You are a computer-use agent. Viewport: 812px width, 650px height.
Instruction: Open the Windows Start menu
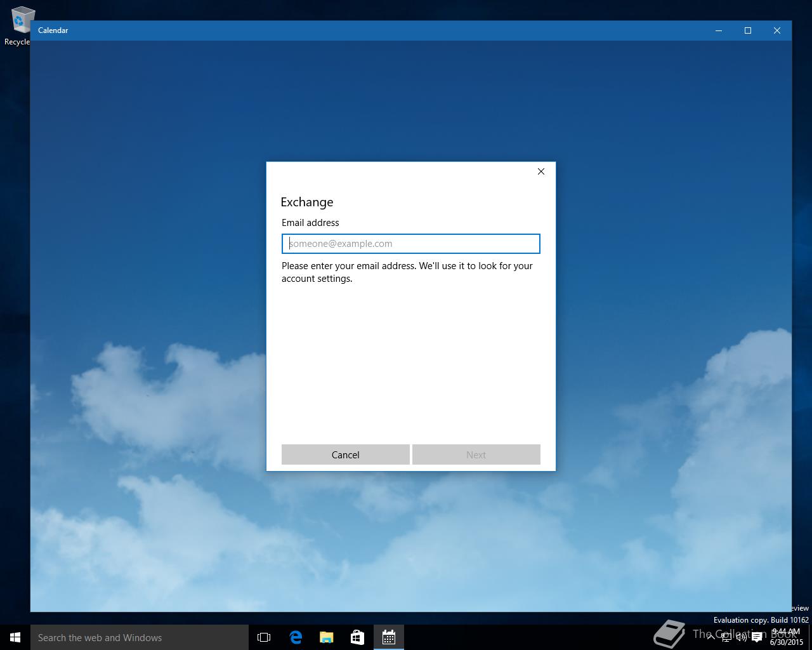click(x=15, y=637)
